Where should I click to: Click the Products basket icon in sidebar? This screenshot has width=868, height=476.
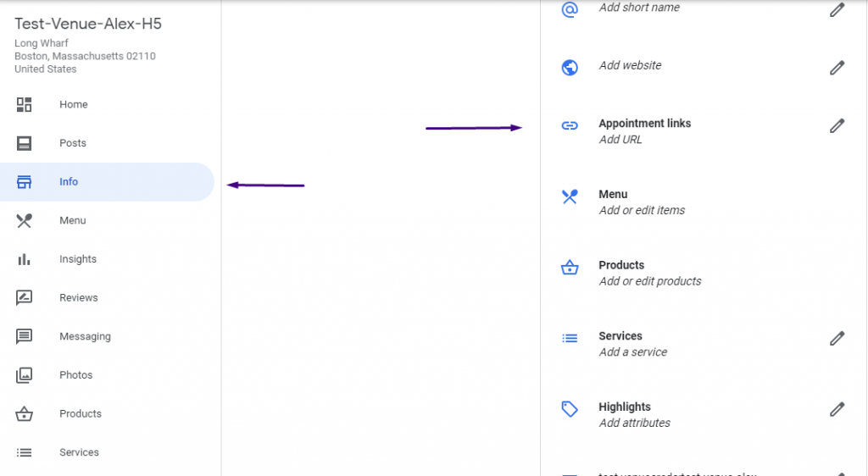pos(24,413)
